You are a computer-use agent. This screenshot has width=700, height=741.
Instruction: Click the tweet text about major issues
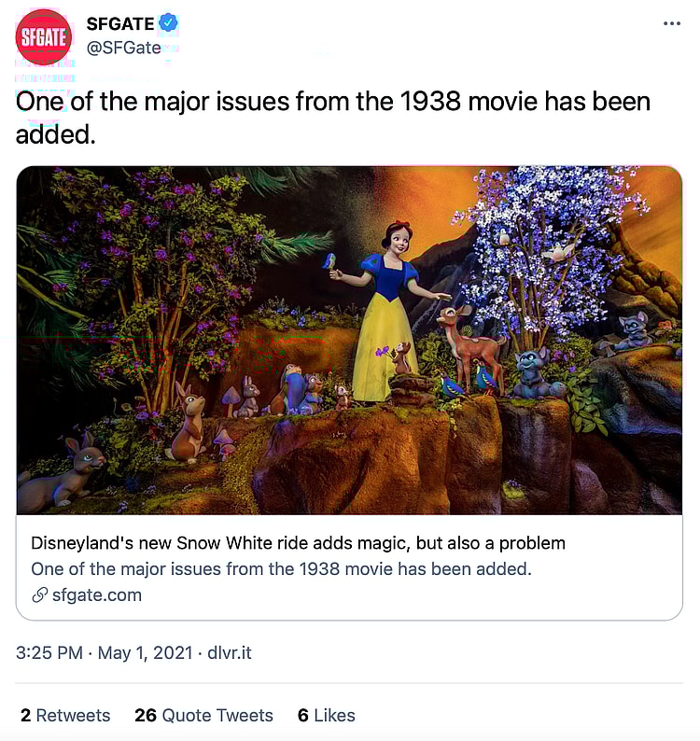tap(333, 118)
